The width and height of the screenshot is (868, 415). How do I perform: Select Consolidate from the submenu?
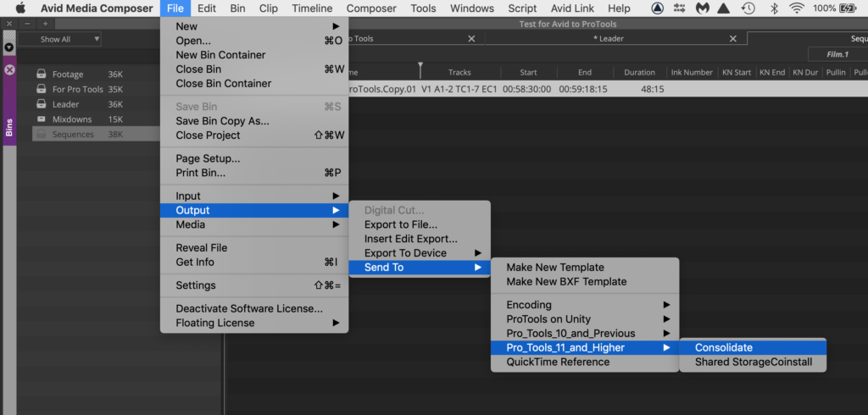[x=753, y=347]
